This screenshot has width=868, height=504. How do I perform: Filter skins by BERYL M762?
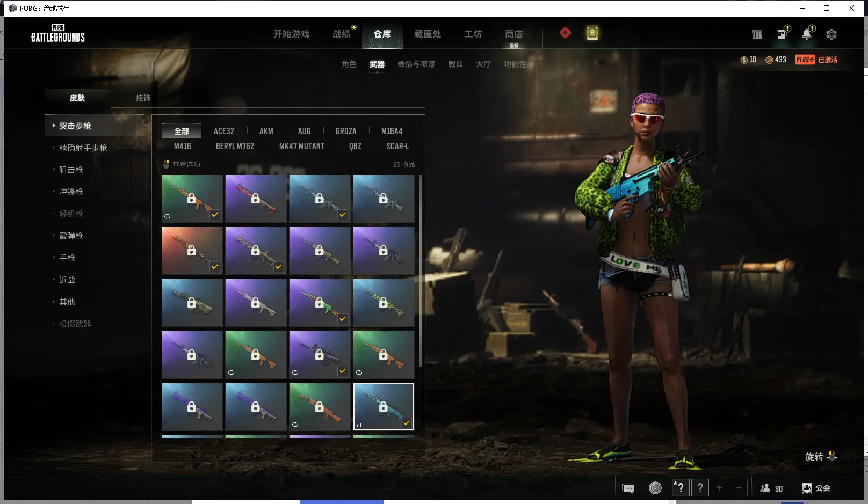tap(235, 146)
